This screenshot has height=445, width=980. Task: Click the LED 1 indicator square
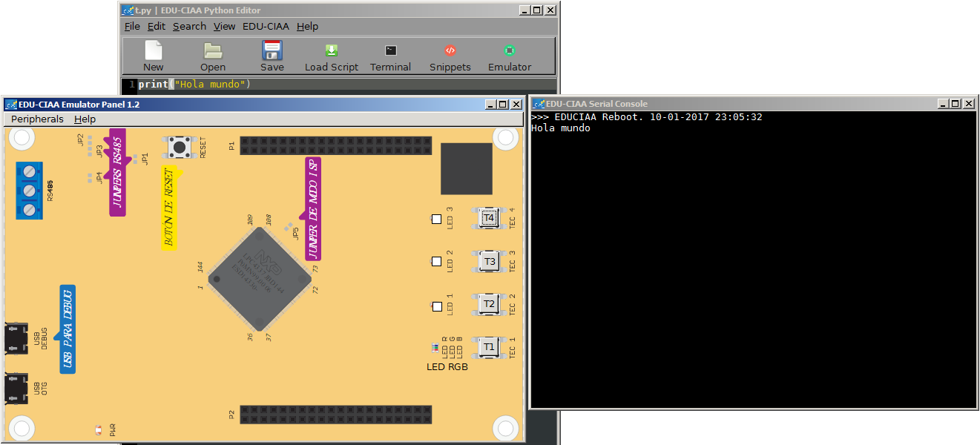436,306
